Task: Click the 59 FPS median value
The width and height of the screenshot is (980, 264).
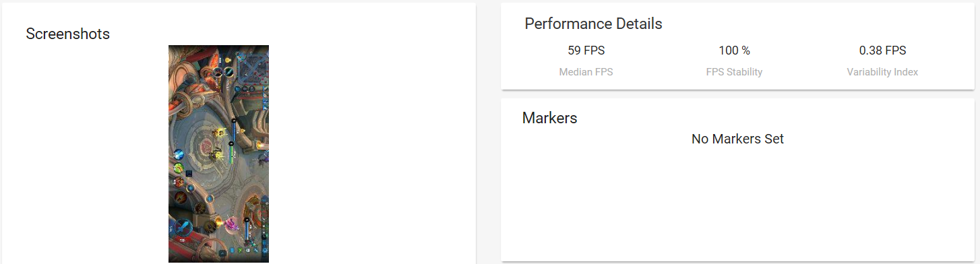Action: [x=586, y=51]
